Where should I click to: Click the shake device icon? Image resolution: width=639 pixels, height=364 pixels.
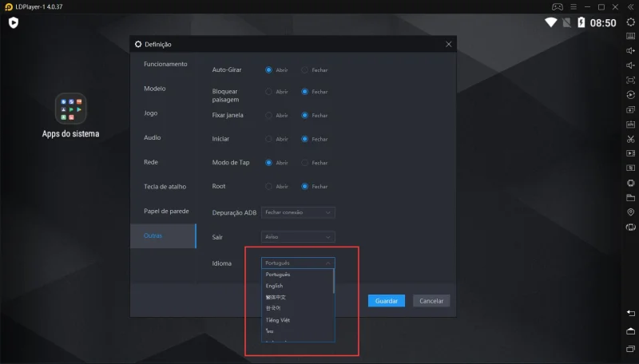[x=630, y=183]
